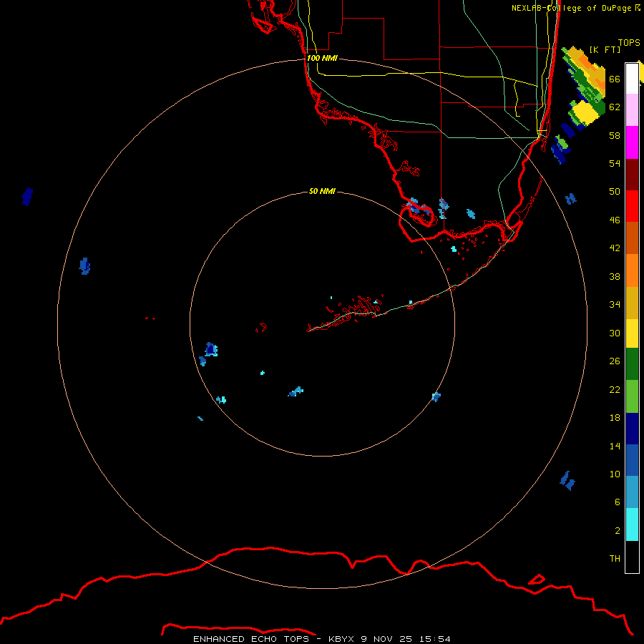Click the [K FT] units label

pyautogui.click(x=605, y=49)
